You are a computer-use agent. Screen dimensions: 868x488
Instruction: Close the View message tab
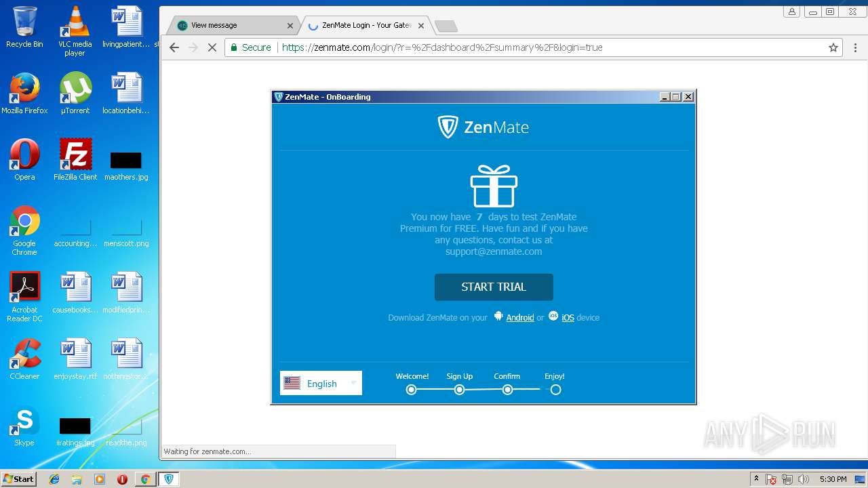click(x=290, y=26)
